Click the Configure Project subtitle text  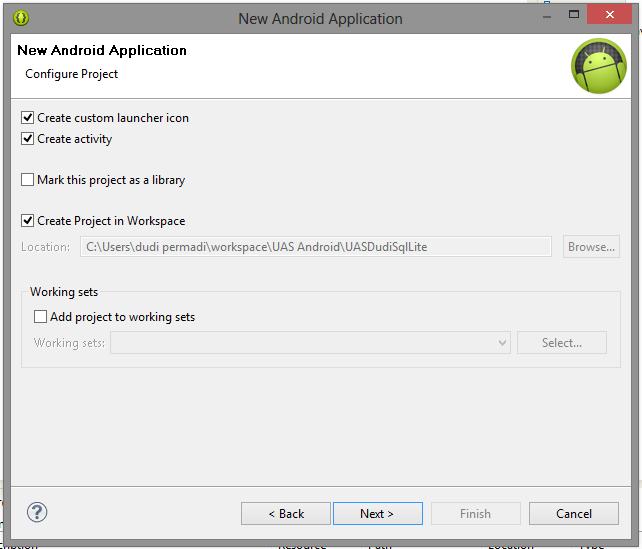[72, 74]
